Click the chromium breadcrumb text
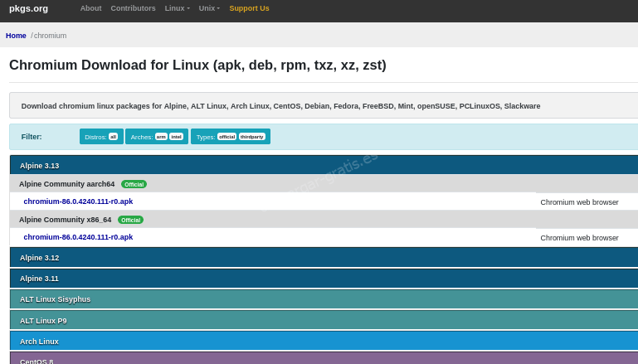This screenshot has width=638, height=364. tap(50, 36)
